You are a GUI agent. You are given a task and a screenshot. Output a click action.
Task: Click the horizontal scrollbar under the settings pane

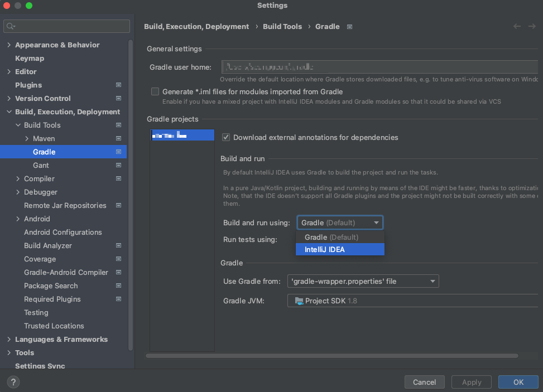point(331,356)
